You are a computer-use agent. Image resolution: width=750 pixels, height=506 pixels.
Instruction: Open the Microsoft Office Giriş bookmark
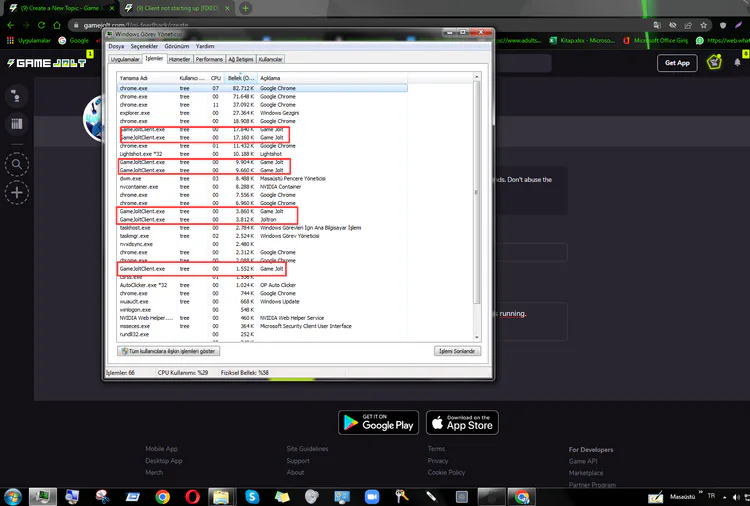pos(655,41)
